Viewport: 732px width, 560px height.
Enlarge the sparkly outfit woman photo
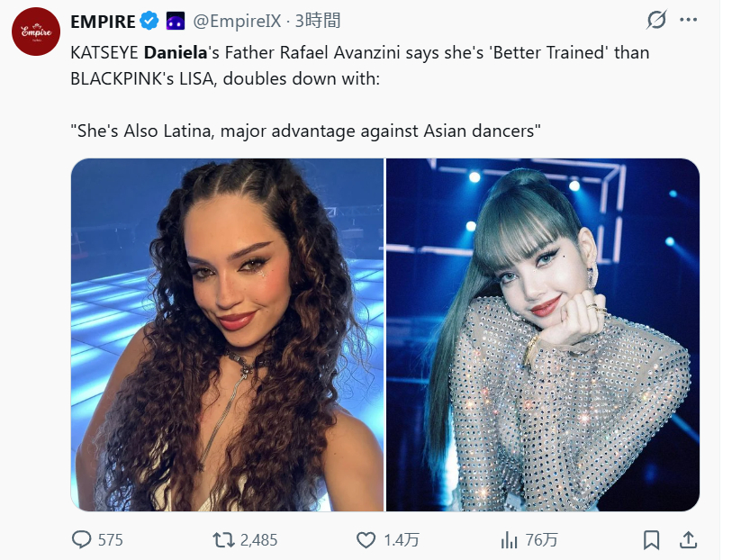click(x=543, y=335)
